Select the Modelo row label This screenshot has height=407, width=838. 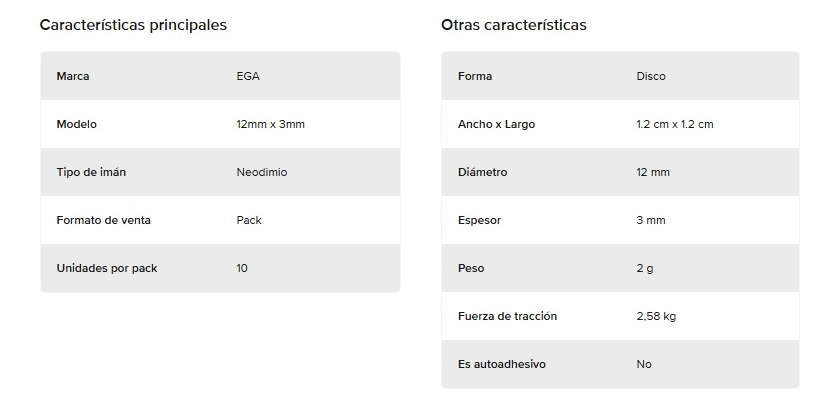click(76, 124)
